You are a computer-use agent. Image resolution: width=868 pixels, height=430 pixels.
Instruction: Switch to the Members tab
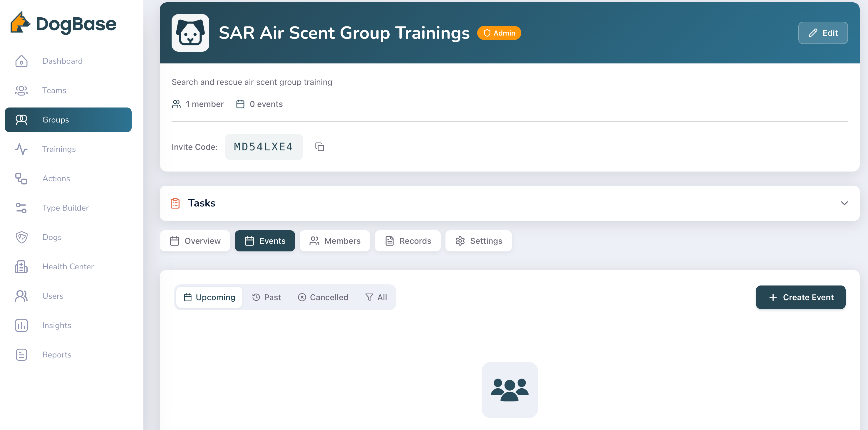335,241
